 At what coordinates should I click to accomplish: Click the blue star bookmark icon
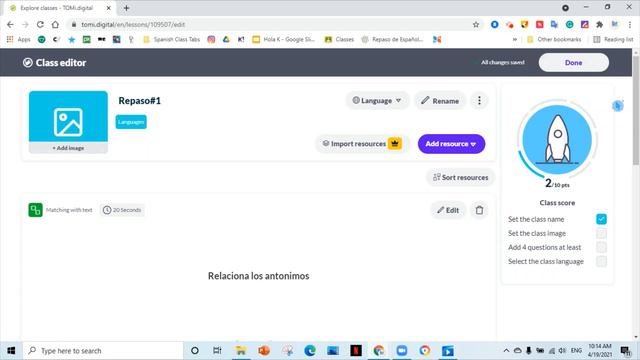click(71, 40)
